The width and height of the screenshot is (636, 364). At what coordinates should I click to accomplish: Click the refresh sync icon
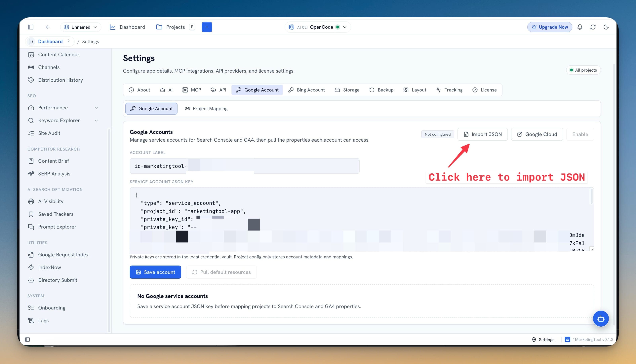click(593, 27)
